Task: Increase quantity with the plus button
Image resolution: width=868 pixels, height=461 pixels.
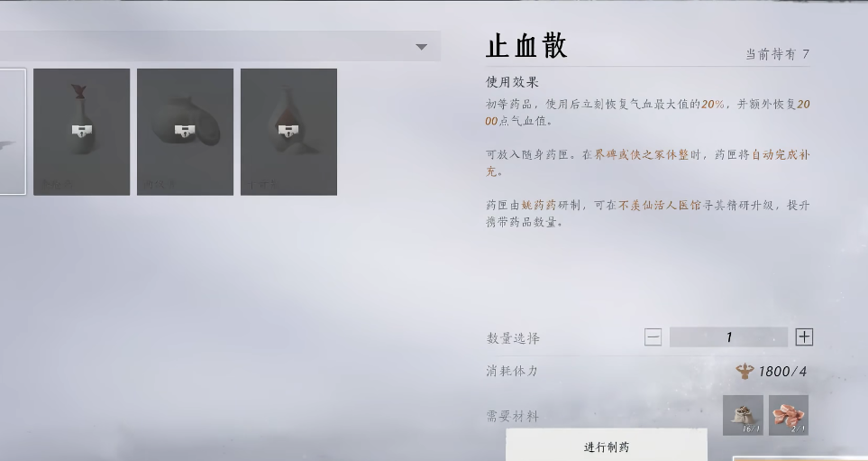Action: click(804, 337)
